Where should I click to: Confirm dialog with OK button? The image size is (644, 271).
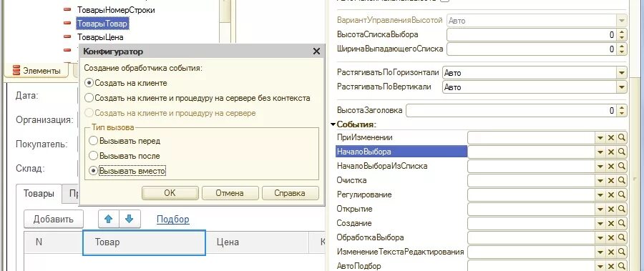[x=170, y=193]
